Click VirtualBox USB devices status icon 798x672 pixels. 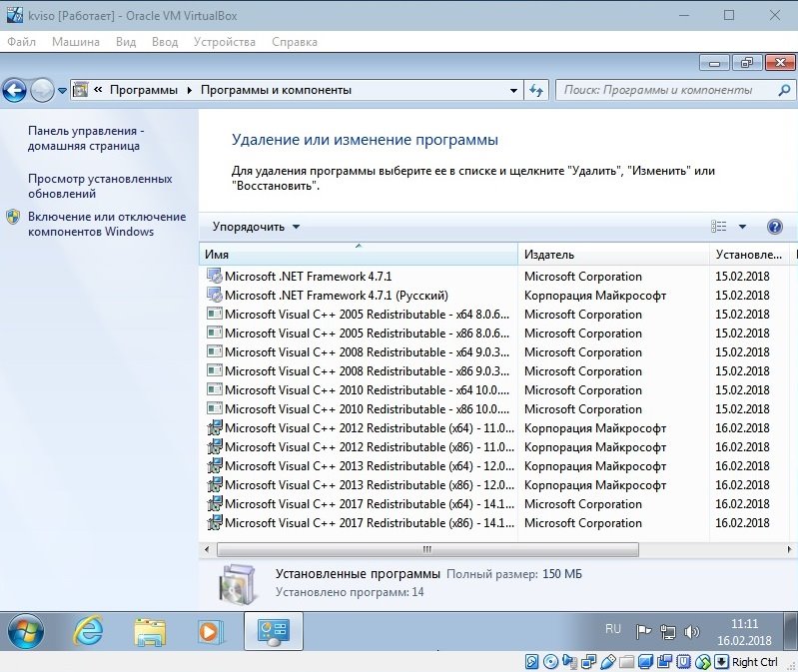(608, 661)
